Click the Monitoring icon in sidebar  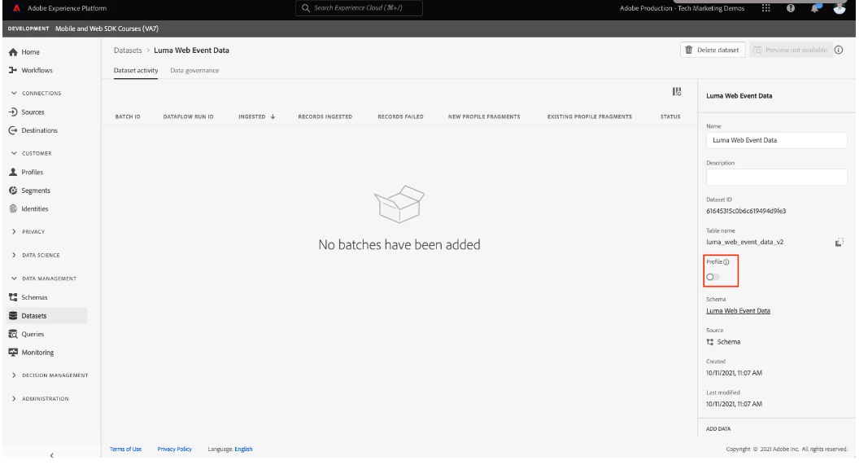click(x=13, y=353)
